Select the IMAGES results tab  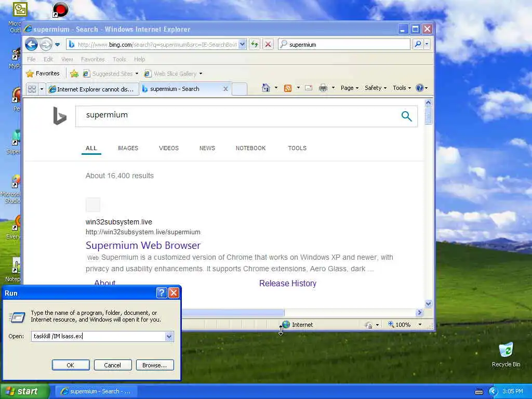coord(128,148)
